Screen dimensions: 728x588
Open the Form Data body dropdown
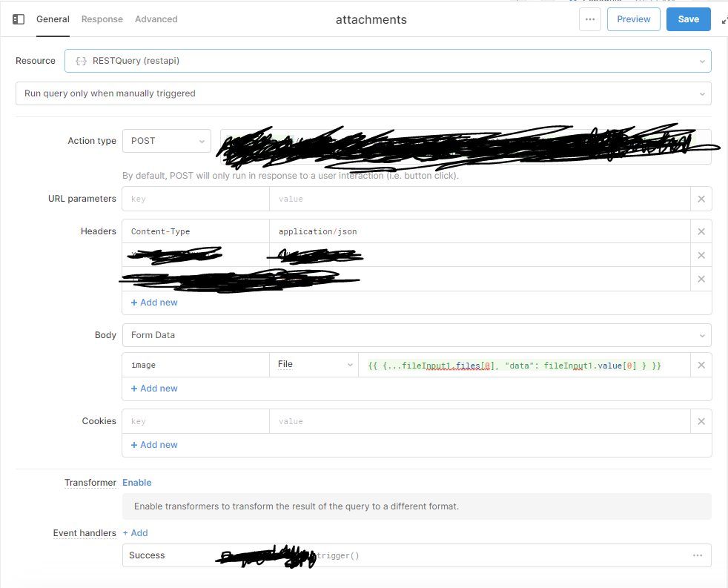pos(415,335)
